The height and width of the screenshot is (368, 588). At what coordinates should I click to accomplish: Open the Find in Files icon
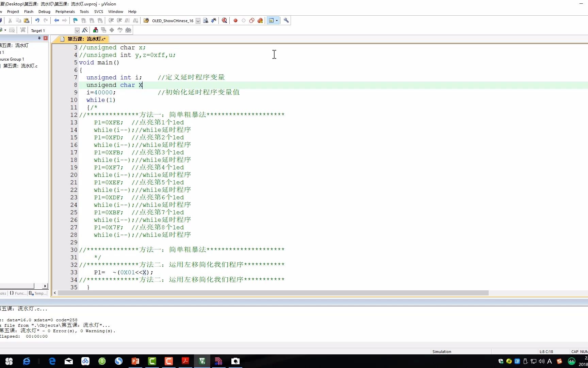click(x=146, y=20)
